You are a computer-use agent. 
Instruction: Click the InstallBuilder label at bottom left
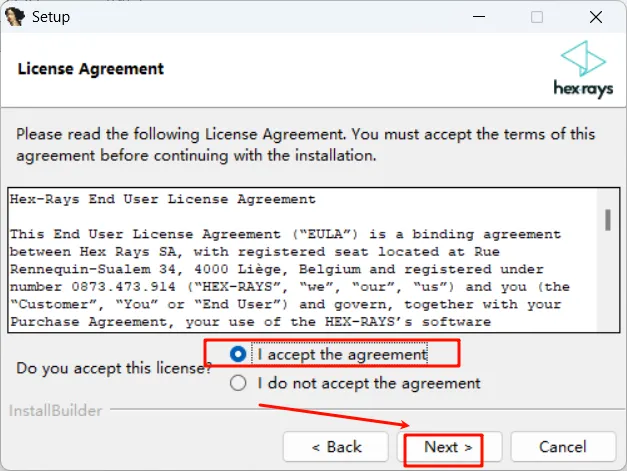55,411
